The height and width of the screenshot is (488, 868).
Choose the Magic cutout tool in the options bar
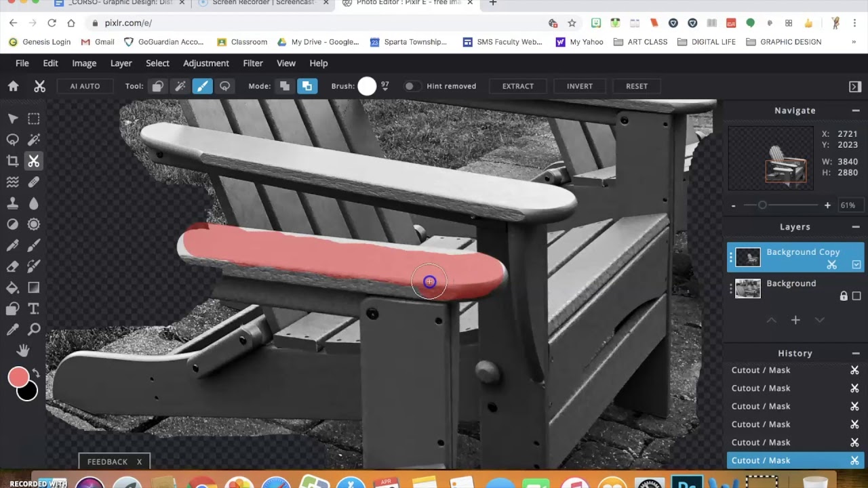pyautogui.click(x=180, y=86)
